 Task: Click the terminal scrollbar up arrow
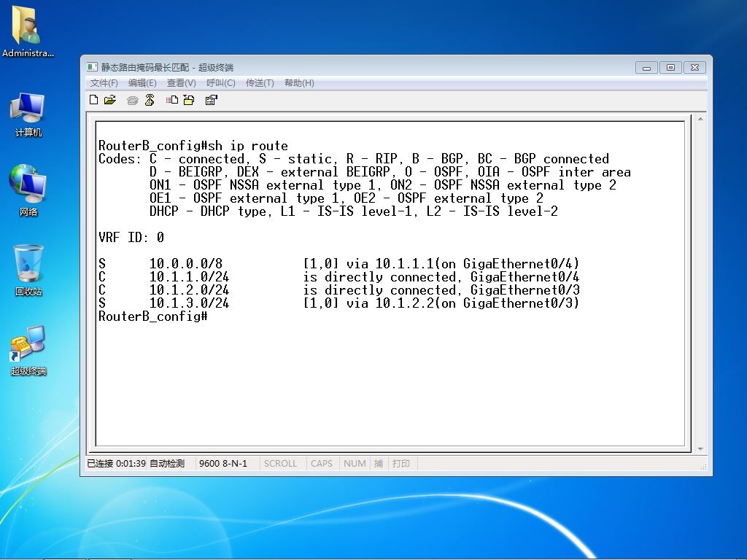click(700, 119)
